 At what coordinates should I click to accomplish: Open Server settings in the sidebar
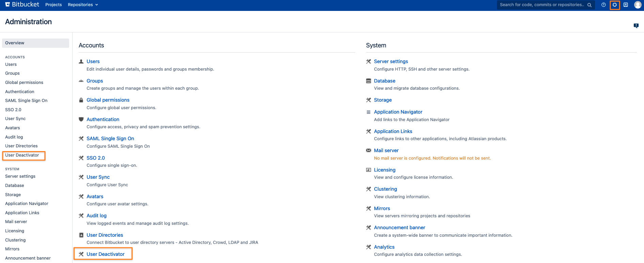point(20,176)
